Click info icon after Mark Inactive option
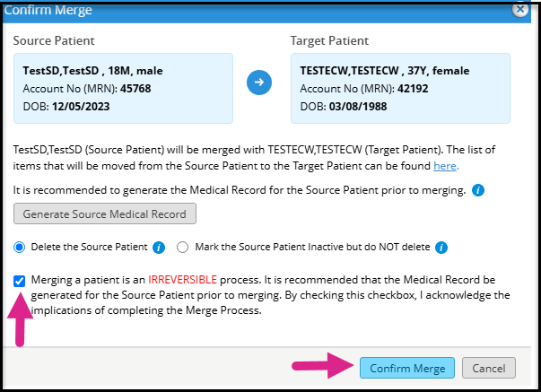This screenshot has height=392, width=541. pyautogui.click(x=441, y=247)
